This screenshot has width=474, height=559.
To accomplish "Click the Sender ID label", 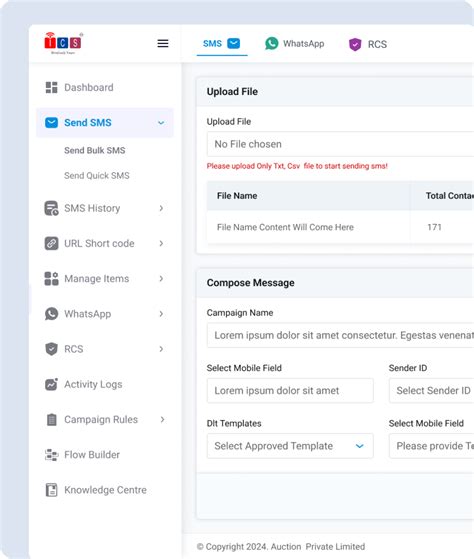I will tap(408, 368).
